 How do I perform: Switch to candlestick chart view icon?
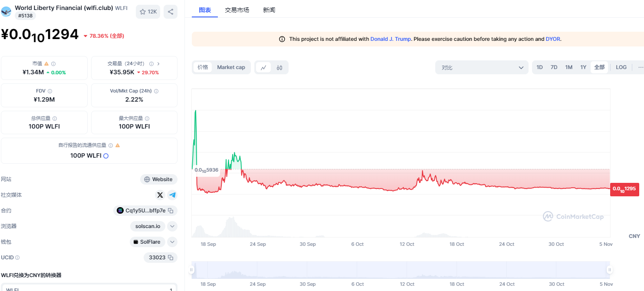279,67
